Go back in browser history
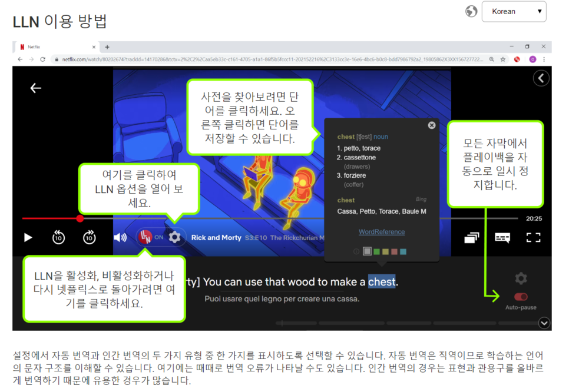Screen dimensions: 569x392 20,59
